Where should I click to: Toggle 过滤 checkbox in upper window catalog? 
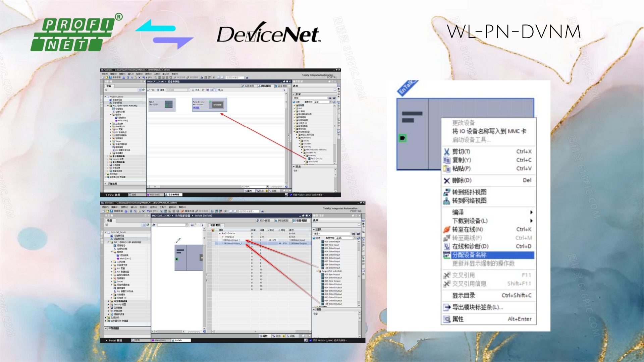click(294, 102)
